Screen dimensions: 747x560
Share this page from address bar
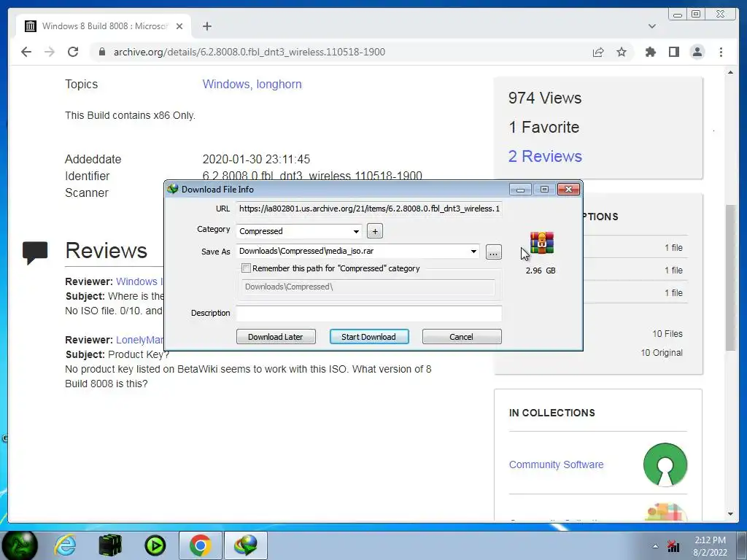click(x=598, y=52)
